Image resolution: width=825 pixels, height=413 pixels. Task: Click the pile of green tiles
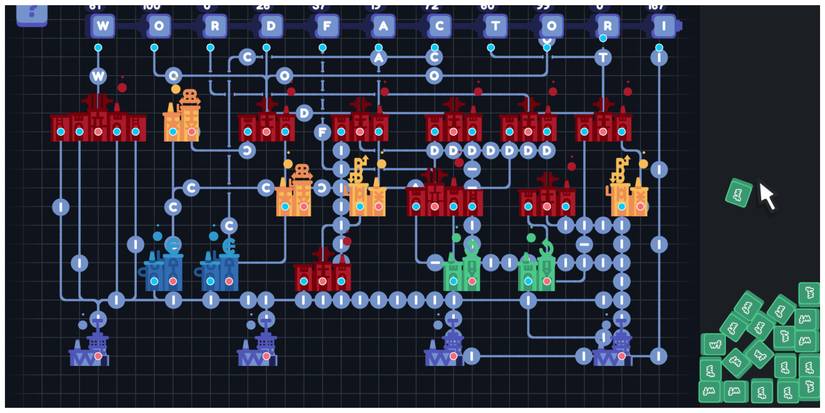click(762, 348)
